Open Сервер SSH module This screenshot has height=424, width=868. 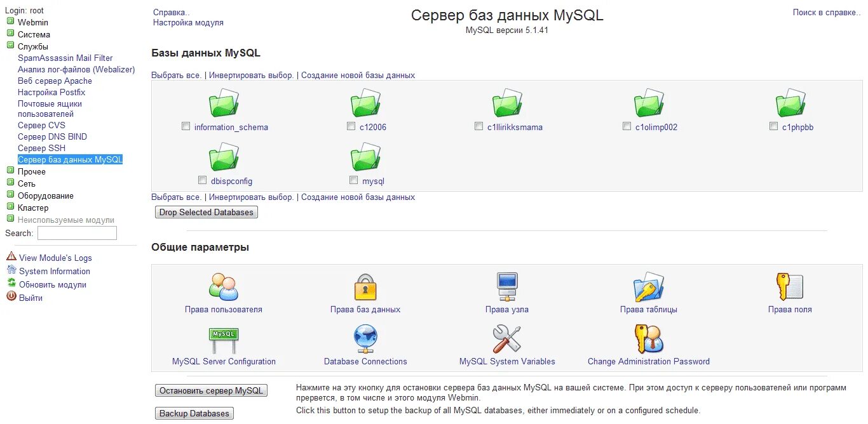[41, 148]
